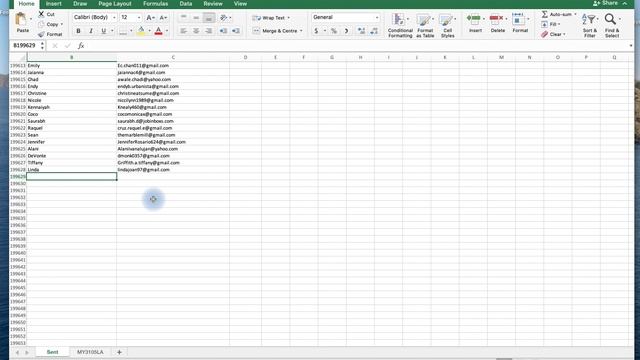Viewport: 640px width, 360px height.
Task: Open Conditional Formatting
Action: click(400, 25)
